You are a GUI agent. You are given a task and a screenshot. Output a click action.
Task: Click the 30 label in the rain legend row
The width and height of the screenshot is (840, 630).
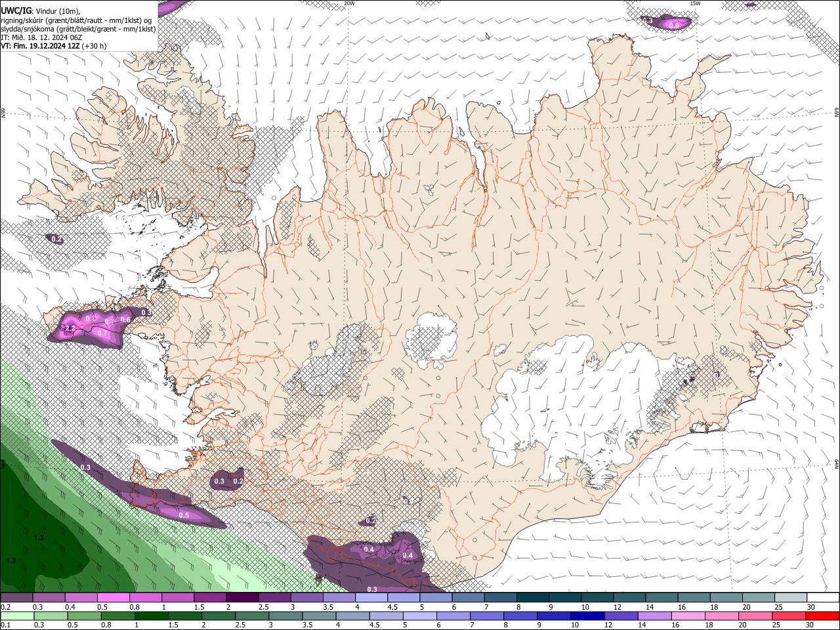809,625
